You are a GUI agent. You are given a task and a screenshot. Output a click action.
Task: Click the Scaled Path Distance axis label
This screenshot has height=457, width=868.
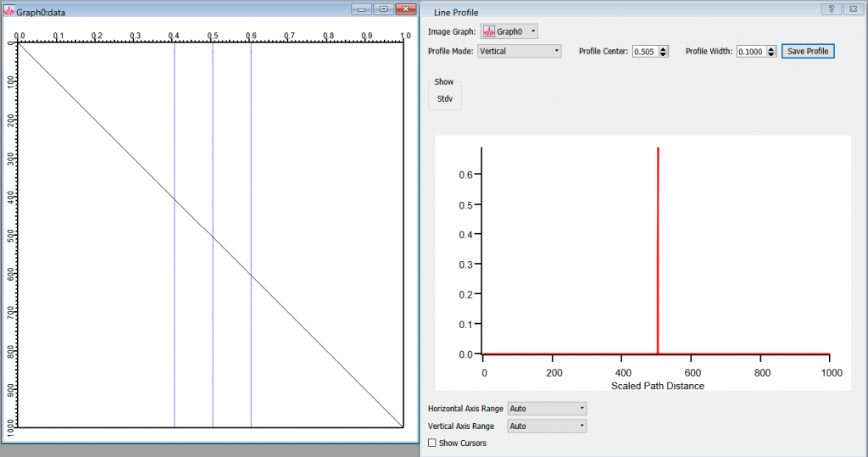[658, 386]
